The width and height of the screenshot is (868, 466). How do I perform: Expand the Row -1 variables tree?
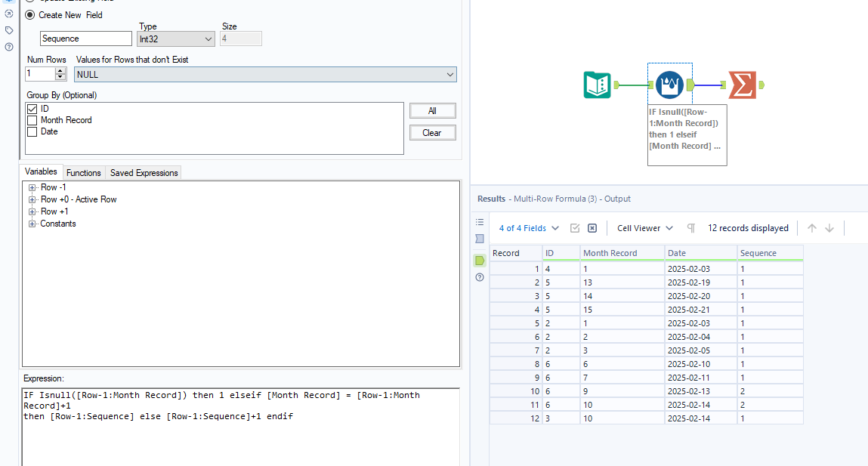32,187
